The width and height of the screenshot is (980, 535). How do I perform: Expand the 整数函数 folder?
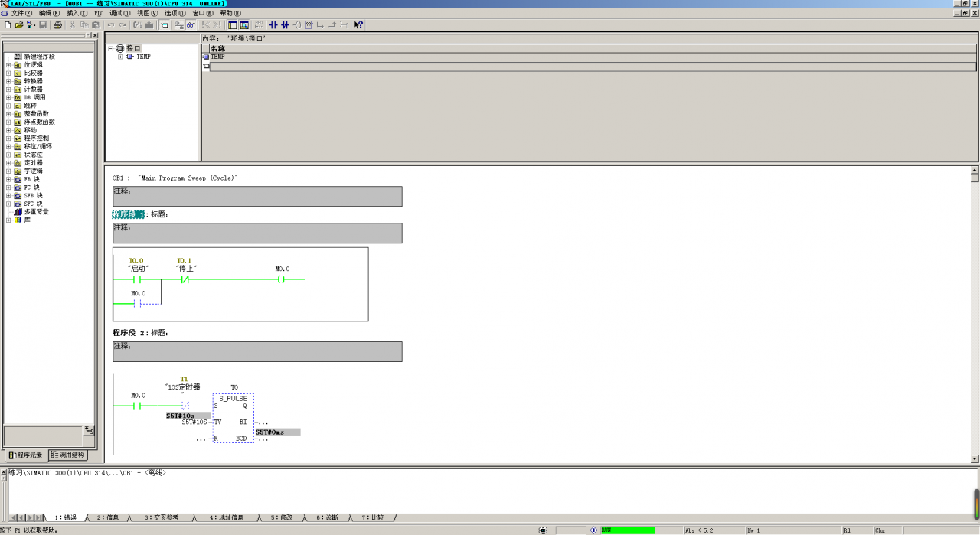point(8,113)
